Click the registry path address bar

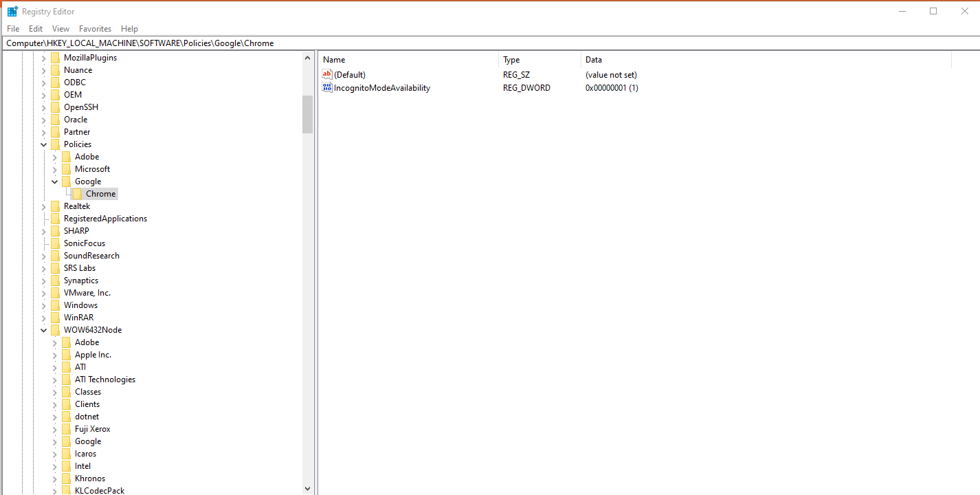[481, 43]
